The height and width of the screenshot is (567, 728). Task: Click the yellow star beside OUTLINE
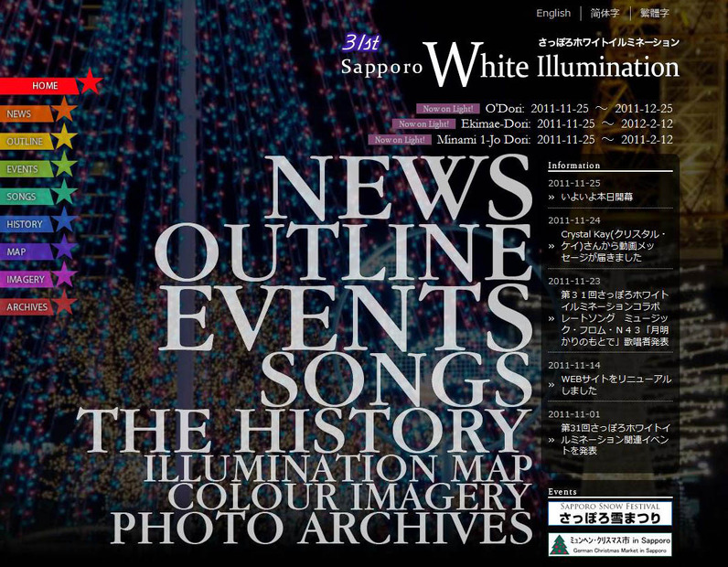[x=64, y=137]
